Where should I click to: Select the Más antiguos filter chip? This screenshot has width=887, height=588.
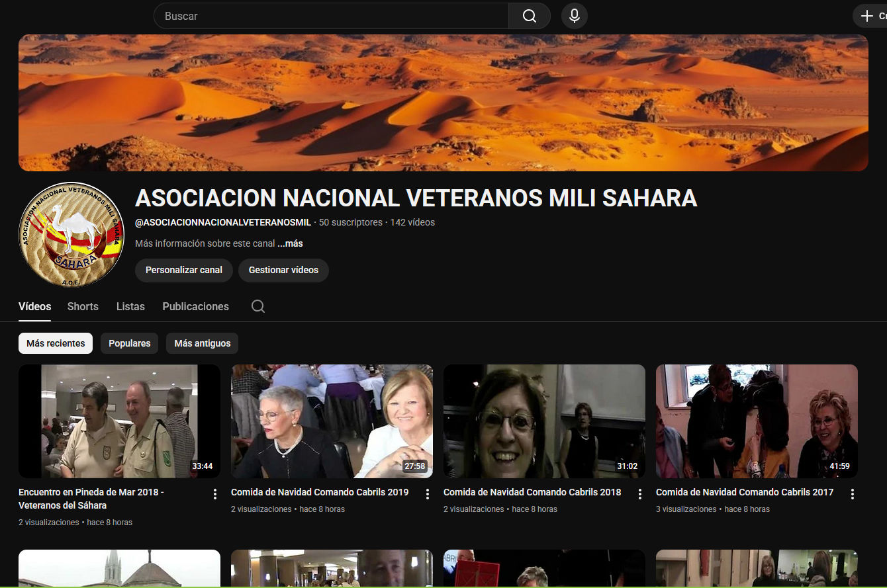coord(202,343)
